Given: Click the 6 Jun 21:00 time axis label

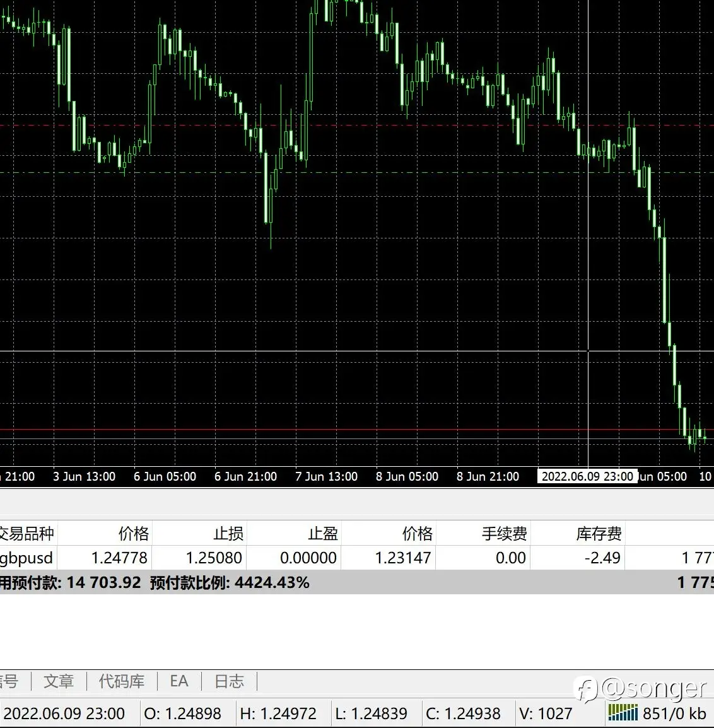Looking at the screenshot, I should pyautogui.click(x=245, y=476).
